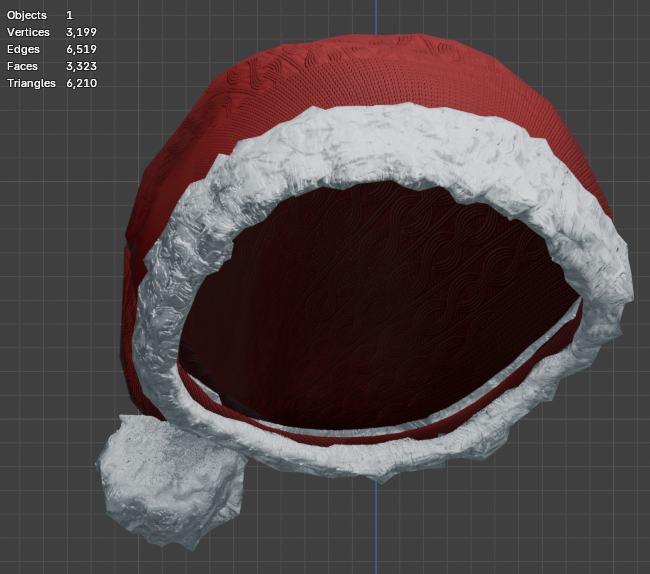650x574 pixels.
Task: Select the Faces statistic label
Action: point(22,66)
